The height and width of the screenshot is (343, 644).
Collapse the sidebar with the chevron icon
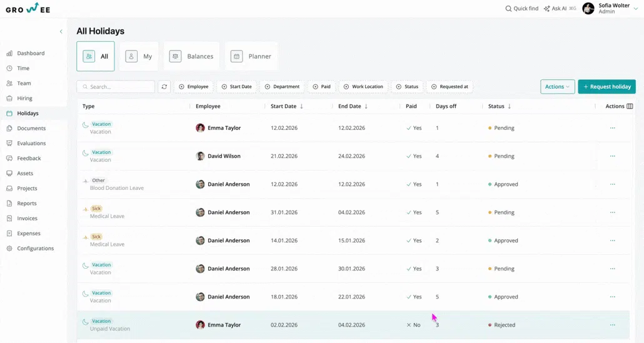pos(61,32)
